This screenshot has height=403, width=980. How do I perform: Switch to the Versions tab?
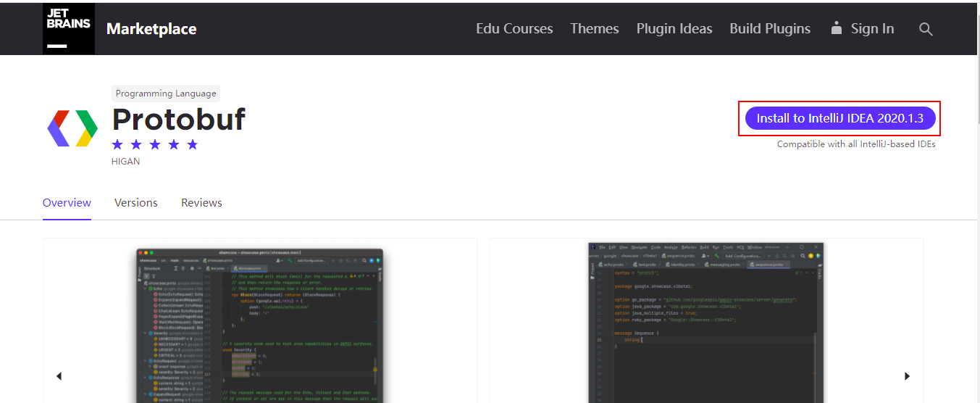[136, 203]
